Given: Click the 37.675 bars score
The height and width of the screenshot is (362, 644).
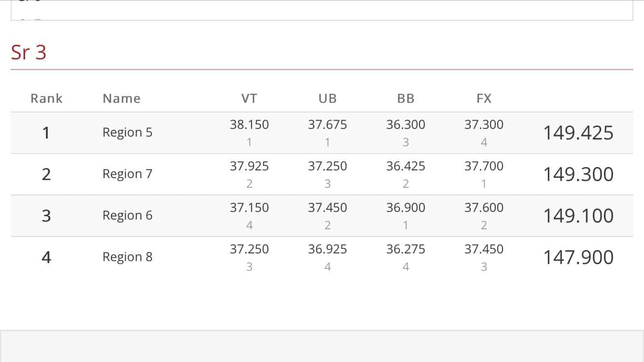Looking at the screenshot, I should (327, 125).
